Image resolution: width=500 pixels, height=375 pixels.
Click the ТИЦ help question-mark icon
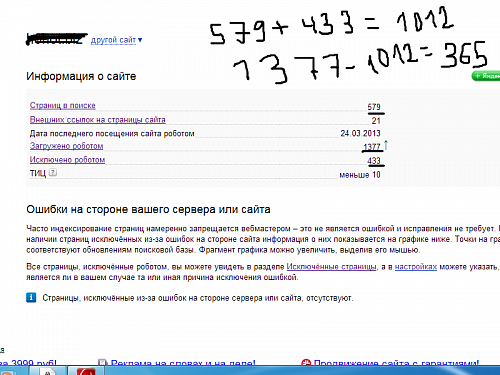[53, 172]
